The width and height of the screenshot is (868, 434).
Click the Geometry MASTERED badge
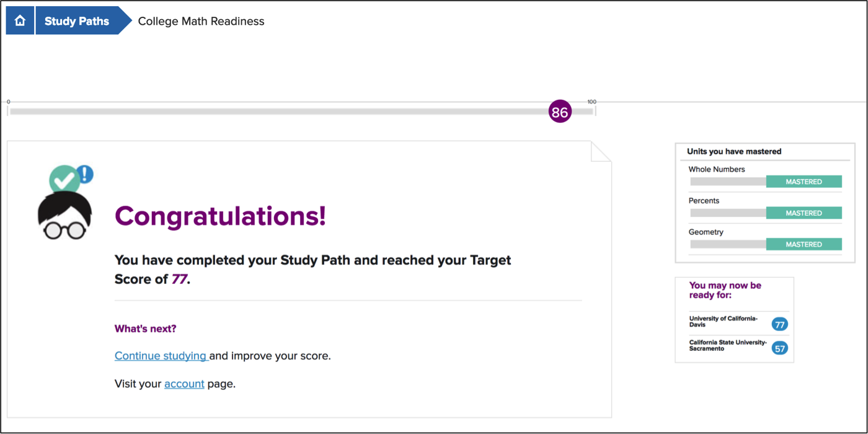point(804,244)
